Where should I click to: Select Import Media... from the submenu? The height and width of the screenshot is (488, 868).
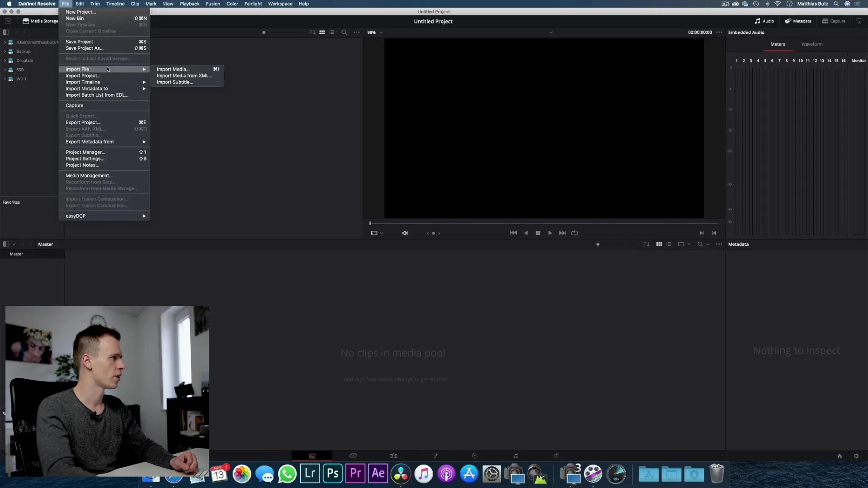click(173, 69)
